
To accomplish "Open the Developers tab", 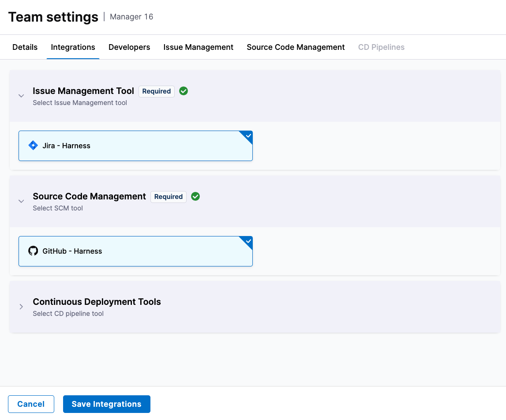I will [129, 47].
